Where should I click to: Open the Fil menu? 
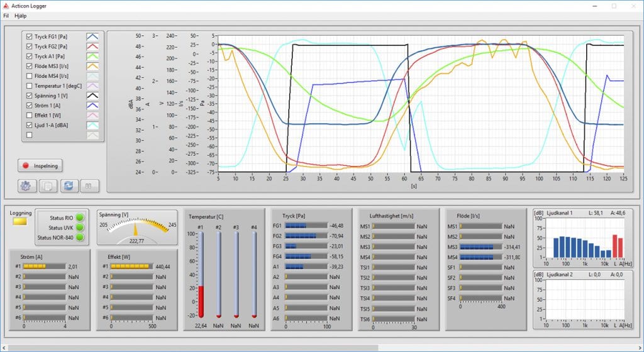(6, 16)
